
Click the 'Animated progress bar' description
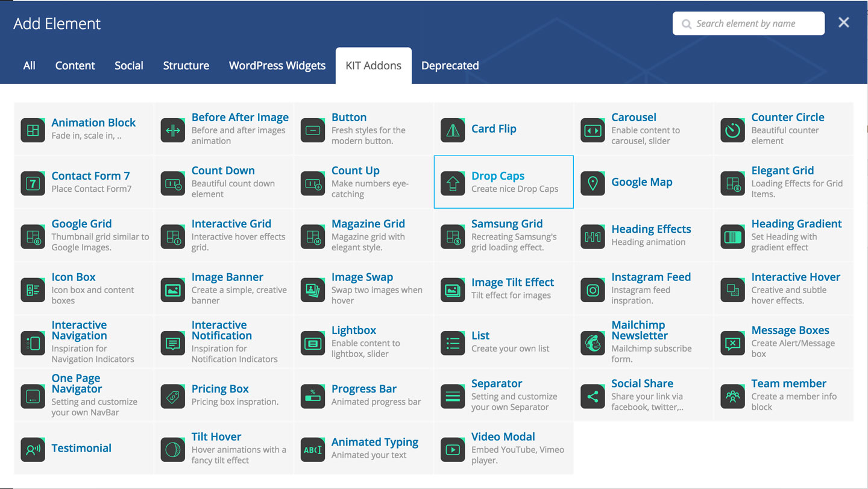click(x=376, y=402)
